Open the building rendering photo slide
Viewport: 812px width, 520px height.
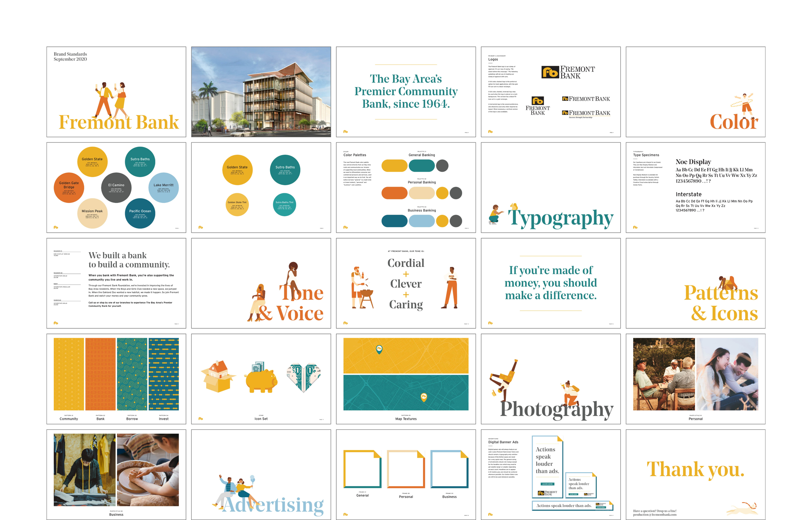tap(261, 92)
